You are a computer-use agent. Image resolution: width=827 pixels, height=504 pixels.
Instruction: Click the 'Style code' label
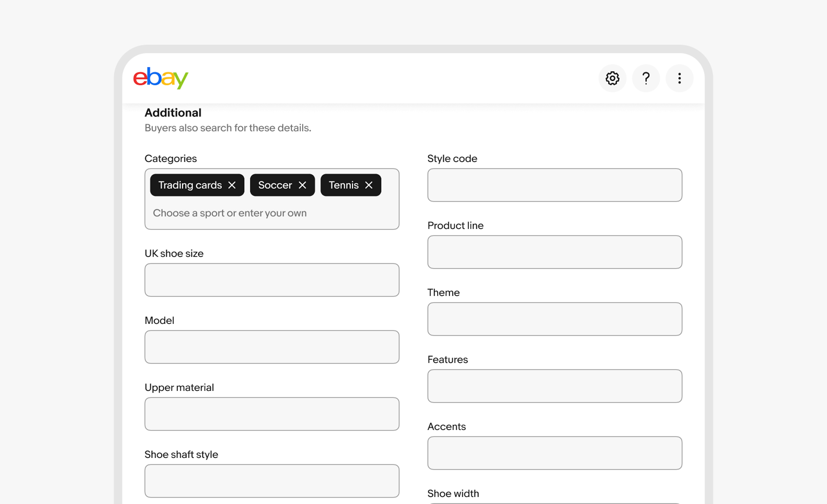(x=452, y=159)
